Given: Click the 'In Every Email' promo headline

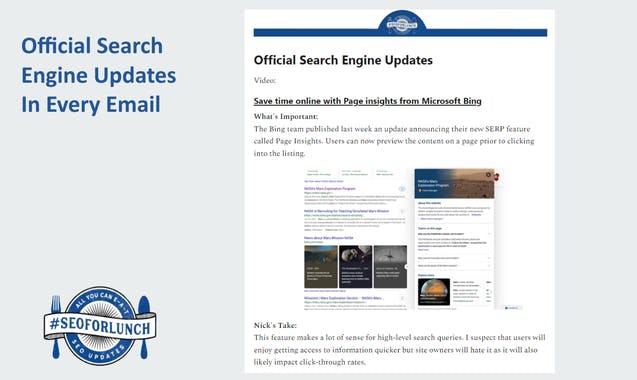Looking at the screenshot, I should (x=91, y=104).
